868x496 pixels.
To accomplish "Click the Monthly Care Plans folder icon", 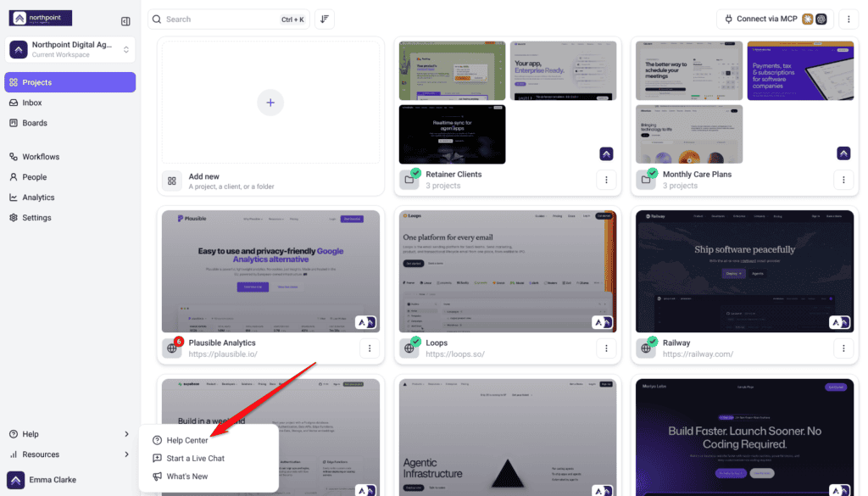I will coord(645,180).
